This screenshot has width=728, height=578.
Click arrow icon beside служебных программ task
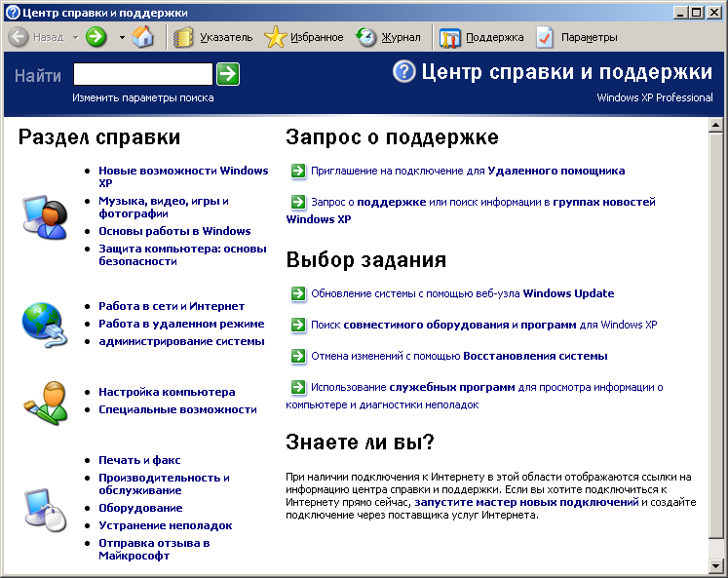pyautogui.click(x=298, y=387)
